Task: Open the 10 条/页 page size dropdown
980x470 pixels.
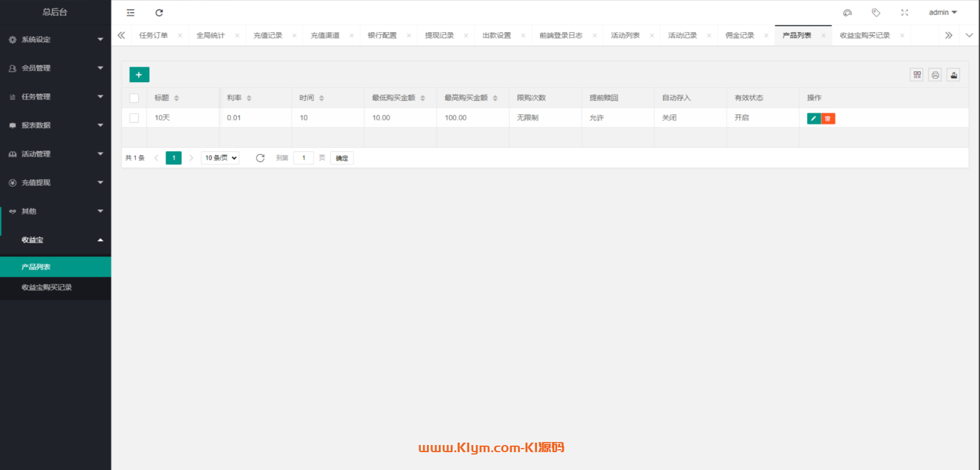Action: (x=220, y=158)
